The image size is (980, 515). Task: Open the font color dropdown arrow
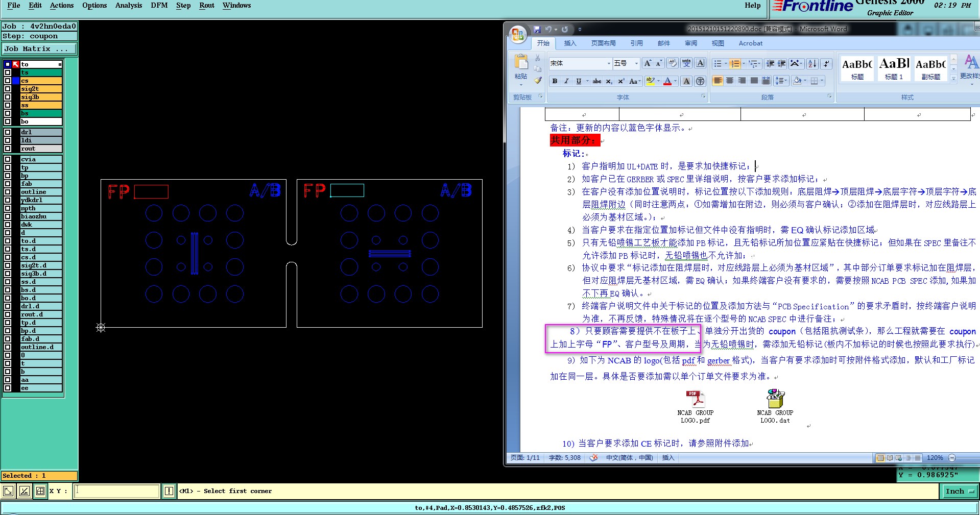click(675, 81)
